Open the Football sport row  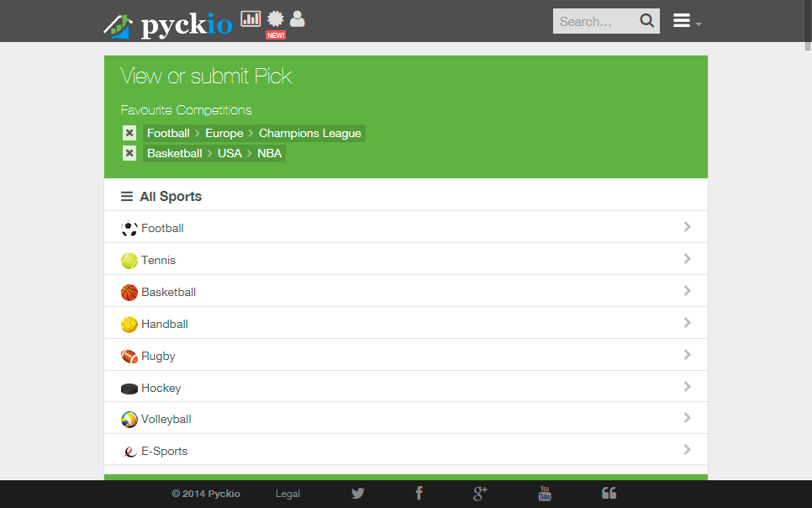405,227
